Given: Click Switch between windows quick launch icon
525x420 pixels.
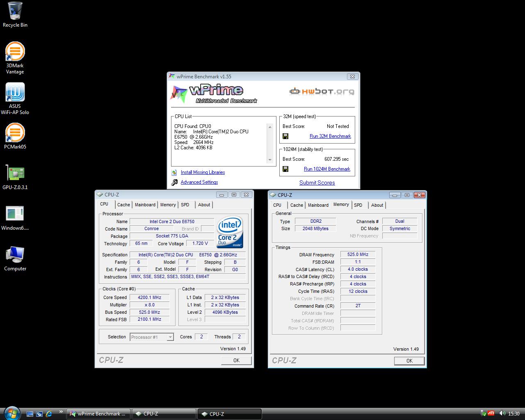Looking at the screenshot, I should click(x=39, y=414).
